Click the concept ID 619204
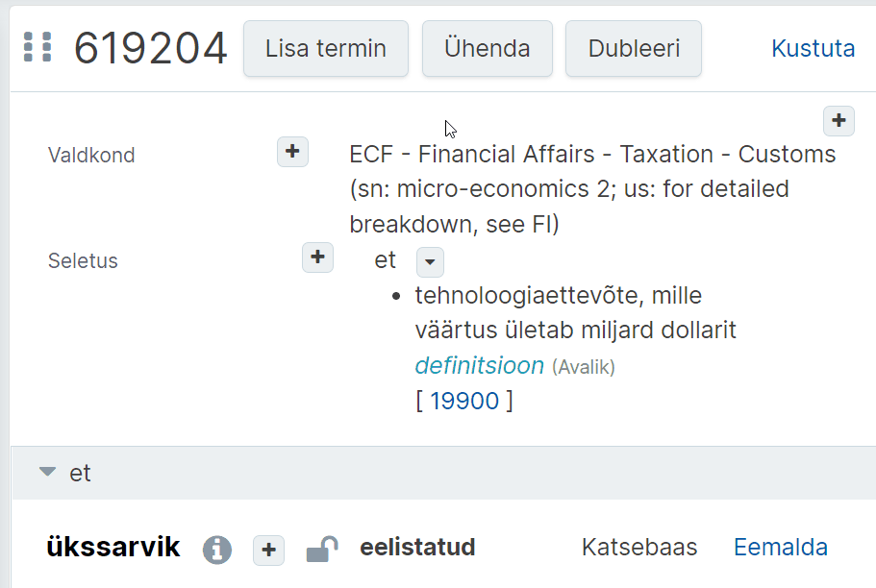Screen dimensions: 876x588 (151, 48)
